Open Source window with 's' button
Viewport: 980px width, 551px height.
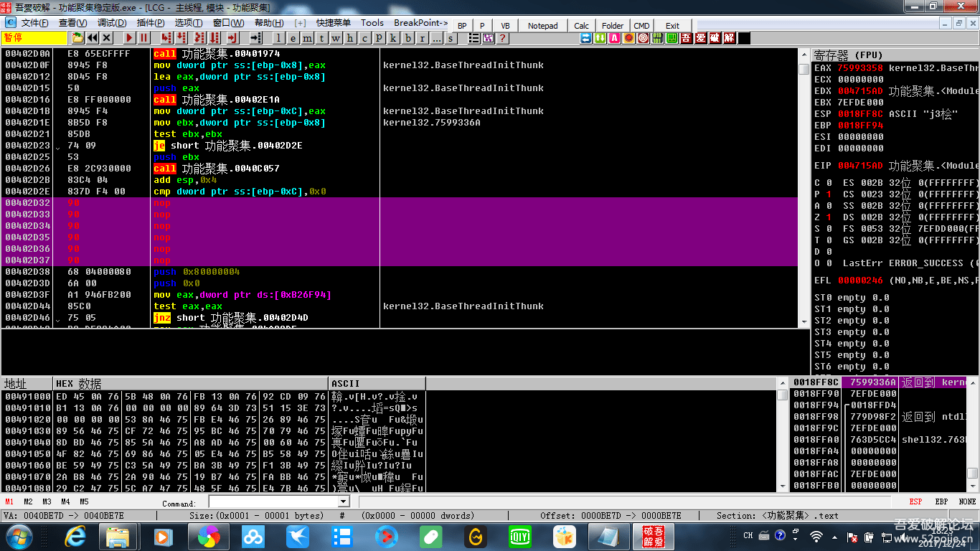pyautogui.click(x=451, y=38)
